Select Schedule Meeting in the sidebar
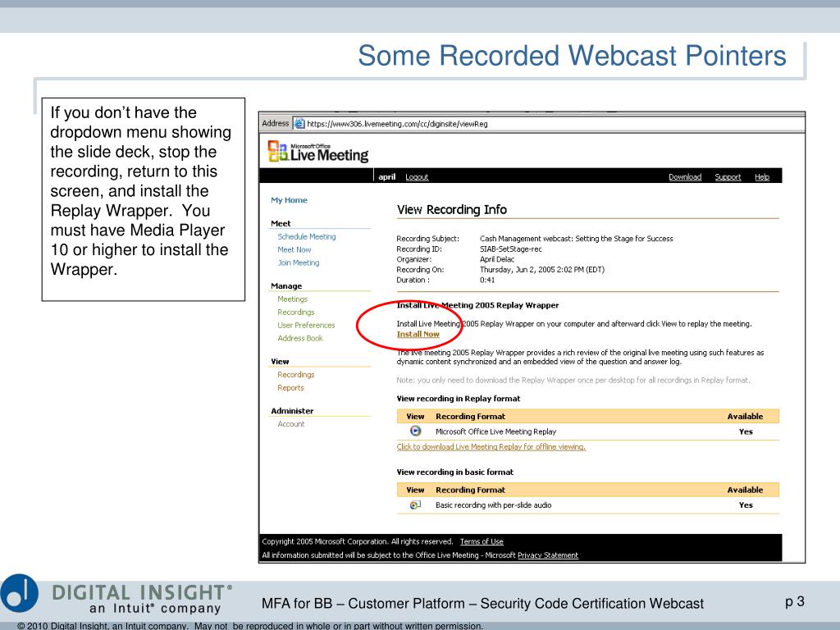This screenshot has height=630, width=840. click(307, 236)
